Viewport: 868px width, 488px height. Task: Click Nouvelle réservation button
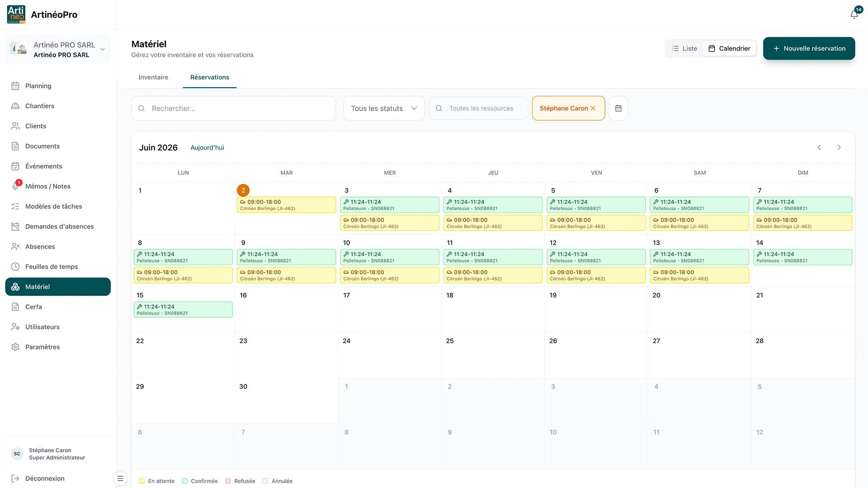pyautogui.click(x=809, y=48)
